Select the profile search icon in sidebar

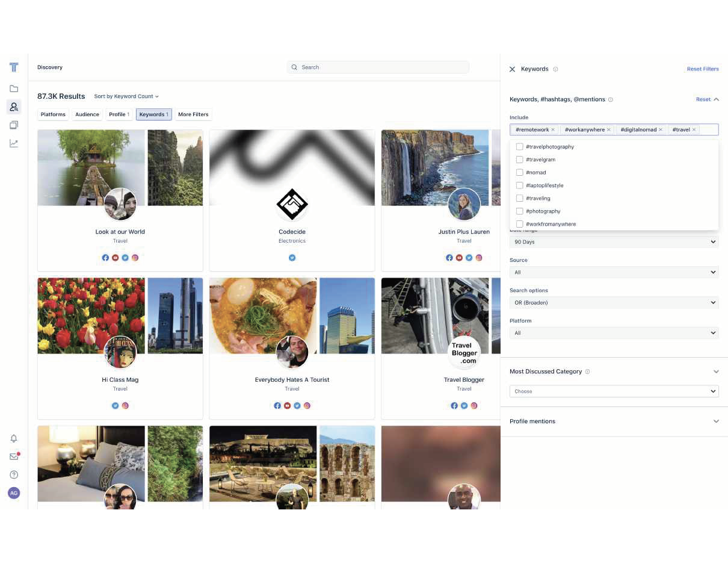coord(14,107)
